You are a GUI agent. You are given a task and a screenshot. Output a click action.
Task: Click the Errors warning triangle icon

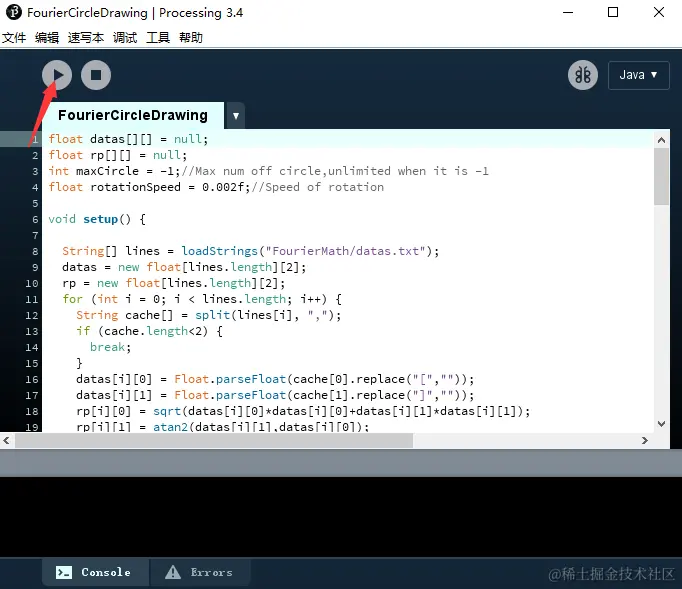[173, 572]
